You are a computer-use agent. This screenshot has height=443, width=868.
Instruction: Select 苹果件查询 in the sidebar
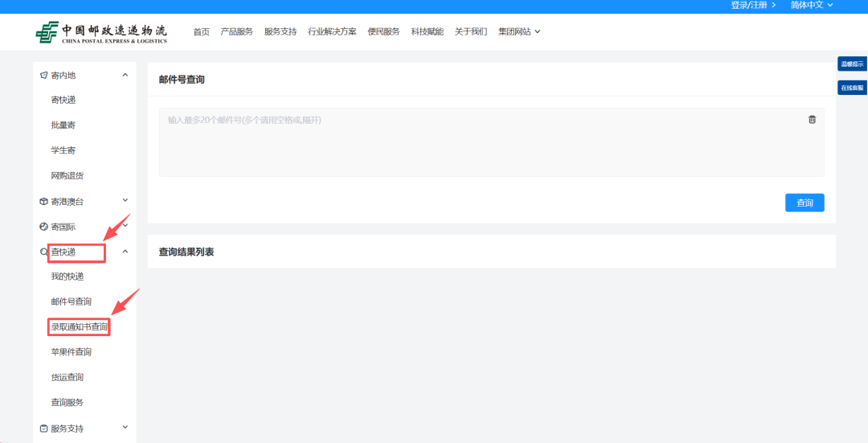point(72,352)
